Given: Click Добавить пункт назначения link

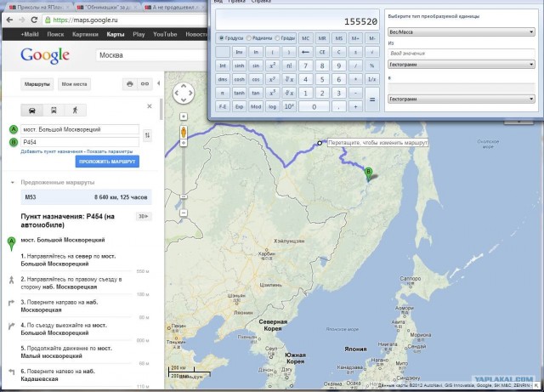Looking at the screenshot, I should (52, 151).
